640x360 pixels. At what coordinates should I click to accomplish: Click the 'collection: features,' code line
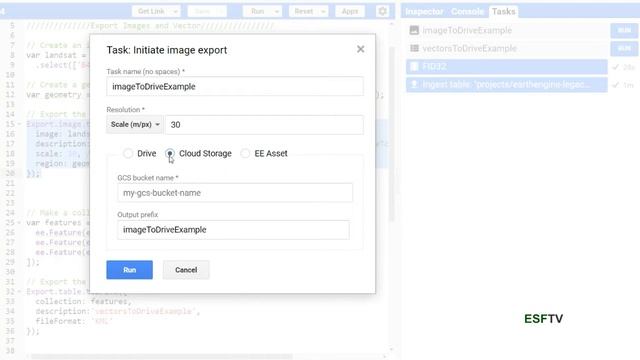click(83, 302)
